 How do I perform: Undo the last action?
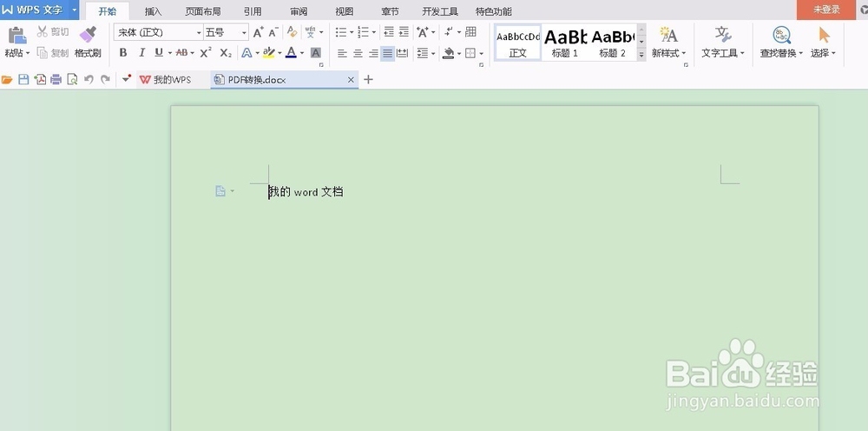89,80
